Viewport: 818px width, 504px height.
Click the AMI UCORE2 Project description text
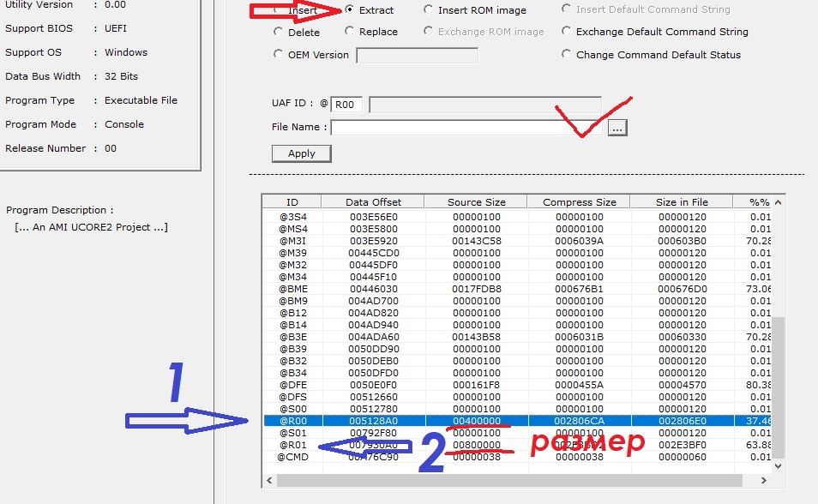(91, 227)
